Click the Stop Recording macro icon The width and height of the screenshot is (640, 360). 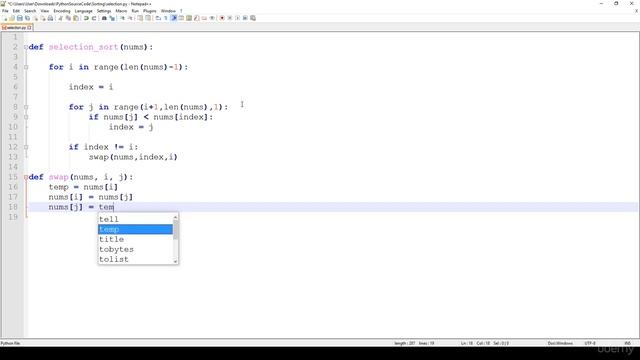[229, 18]
